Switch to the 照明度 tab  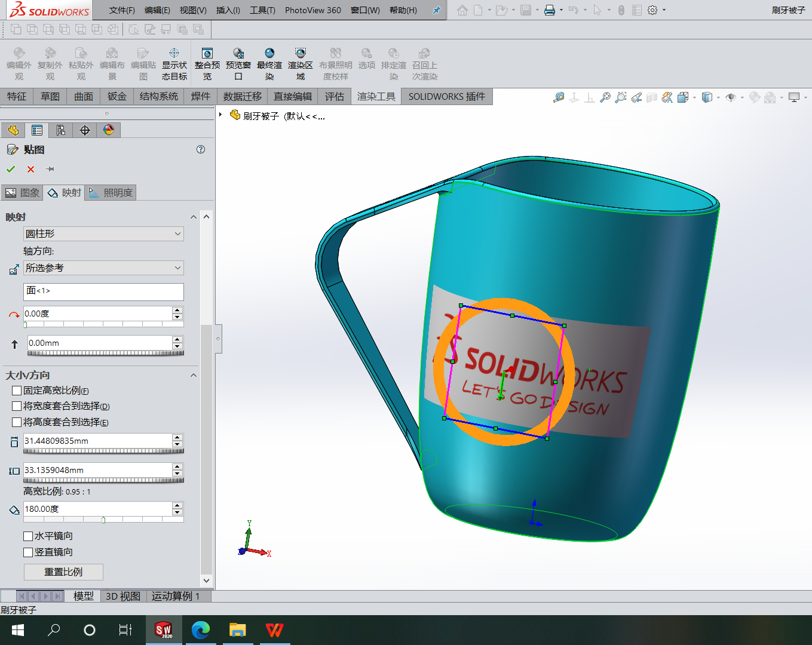coord(110,192)
